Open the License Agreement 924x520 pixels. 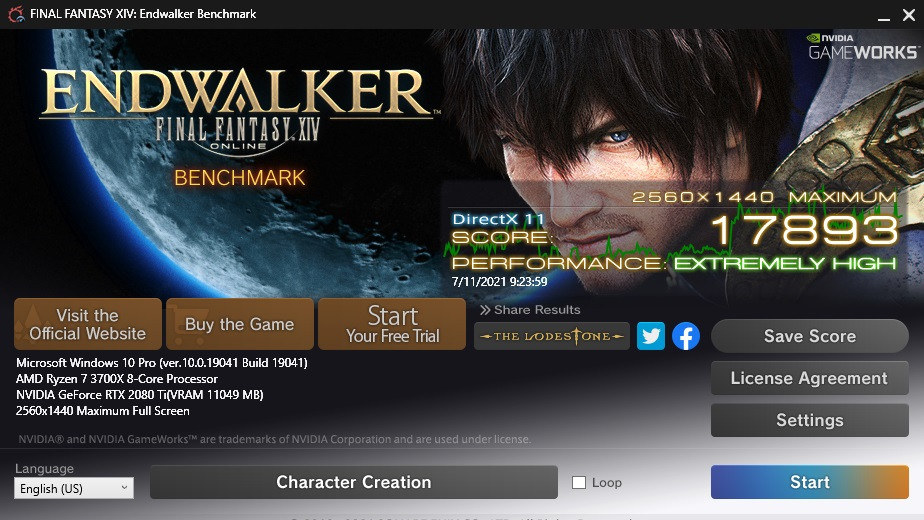pyautogui.click(x=809, y=378)
